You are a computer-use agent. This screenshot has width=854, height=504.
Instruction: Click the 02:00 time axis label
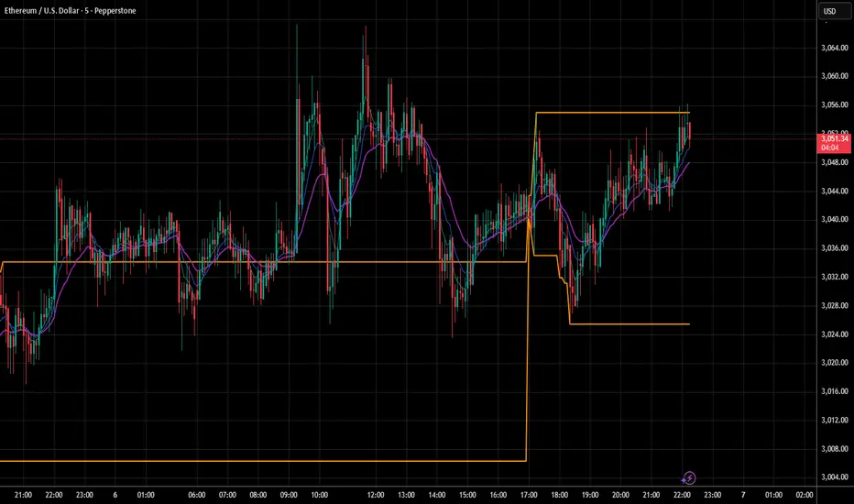(x=805, y=495)
